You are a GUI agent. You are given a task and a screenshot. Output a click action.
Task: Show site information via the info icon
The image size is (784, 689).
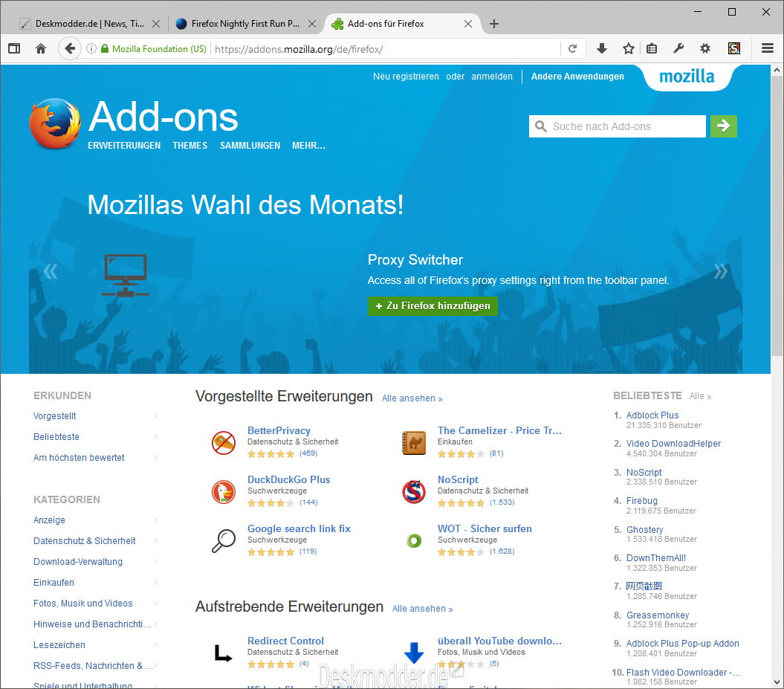click(91, 48)
